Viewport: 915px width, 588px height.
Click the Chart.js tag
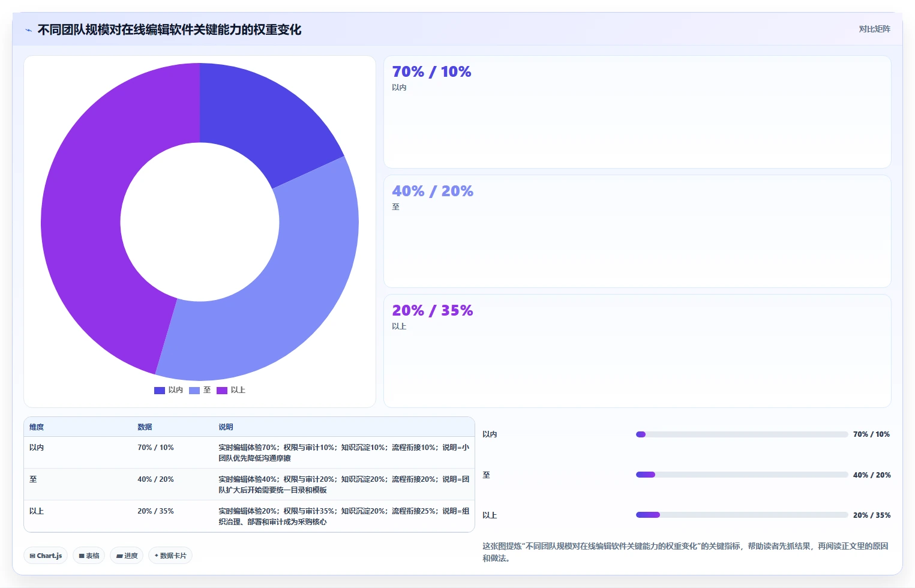(46, 556)
